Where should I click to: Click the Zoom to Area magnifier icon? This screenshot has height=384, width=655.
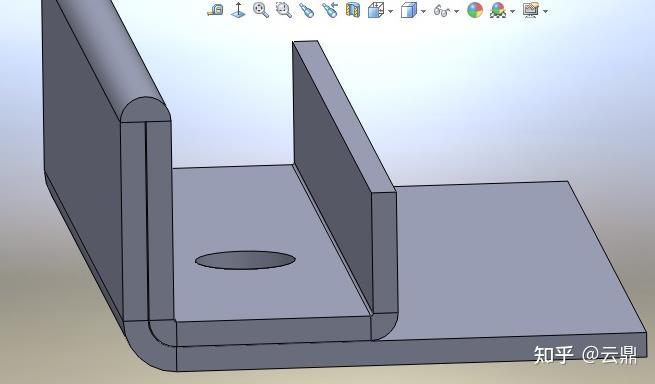coord(284,10)
